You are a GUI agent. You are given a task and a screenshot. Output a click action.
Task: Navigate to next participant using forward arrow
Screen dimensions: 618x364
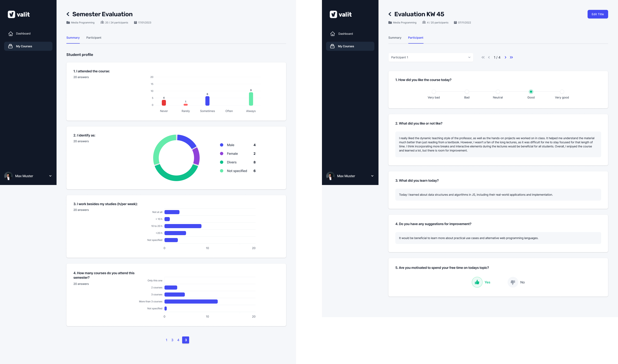(x=505, y=57)
